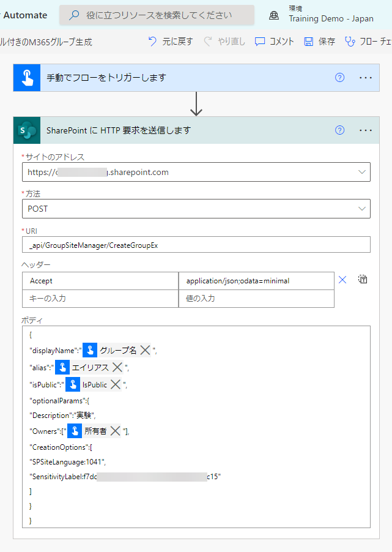Open the コメント pane
This screenshot has width=392, height=552.
pos(275,42)
